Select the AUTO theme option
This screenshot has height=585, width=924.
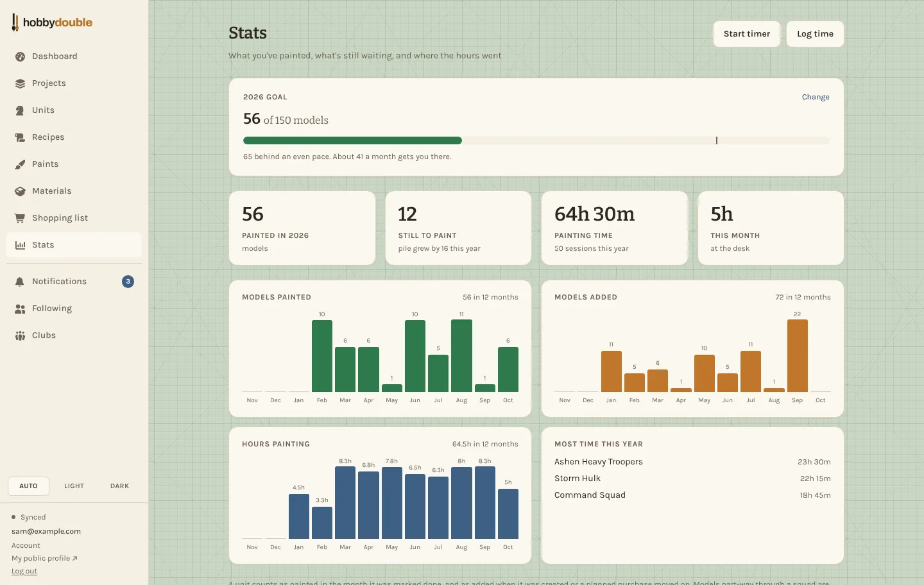pyautogui.click(x=28, y=486)
